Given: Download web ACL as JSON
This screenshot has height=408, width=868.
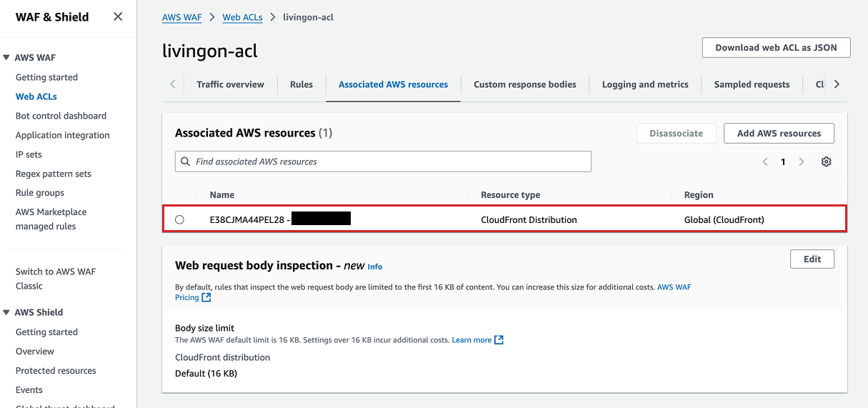Looking at the screenshot, I should pos(776,48).
